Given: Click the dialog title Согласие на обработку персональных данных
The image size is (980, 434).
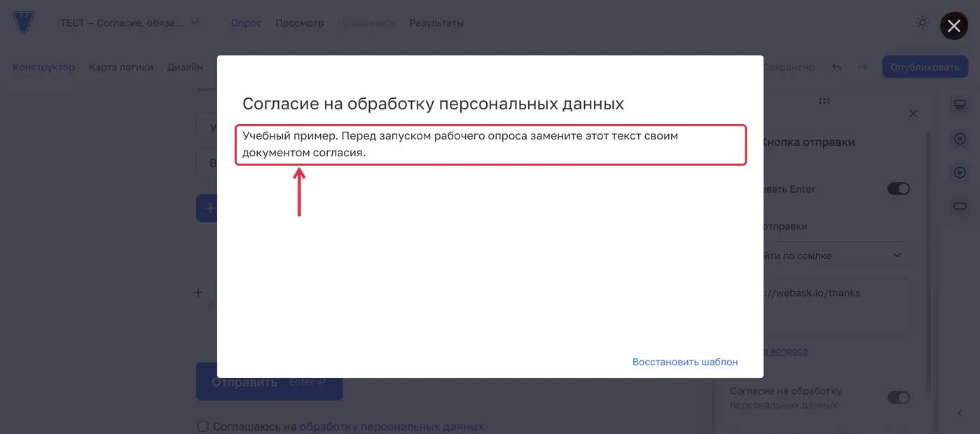Looking at the screenshot, I should (x=433, y=104).
